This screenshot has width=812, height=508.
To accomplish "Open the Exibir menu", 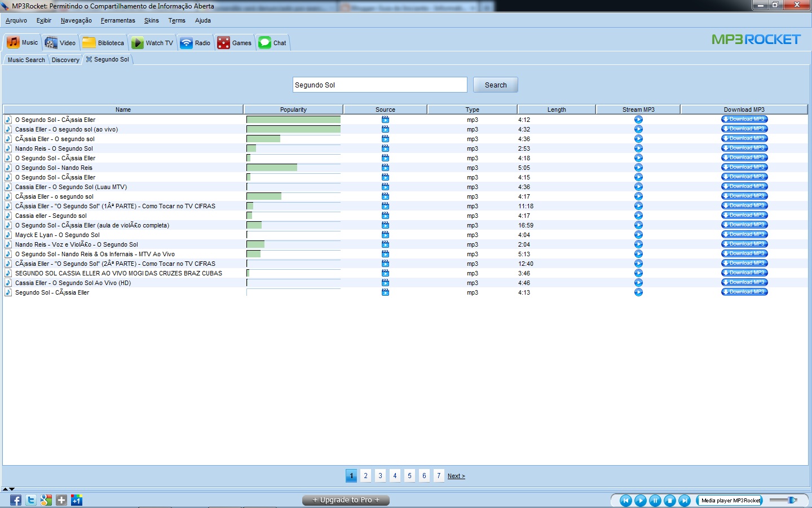I will tap(44, 20).
